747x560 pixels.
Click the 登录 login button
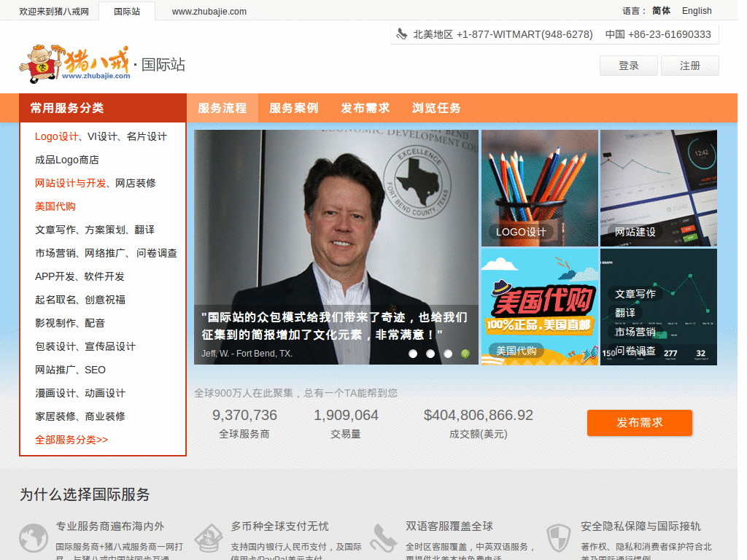pos(628,66)
